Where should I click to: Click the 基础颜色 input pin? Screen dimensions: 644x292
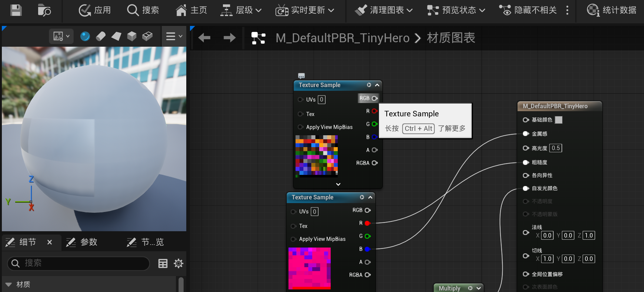[525, 120]
